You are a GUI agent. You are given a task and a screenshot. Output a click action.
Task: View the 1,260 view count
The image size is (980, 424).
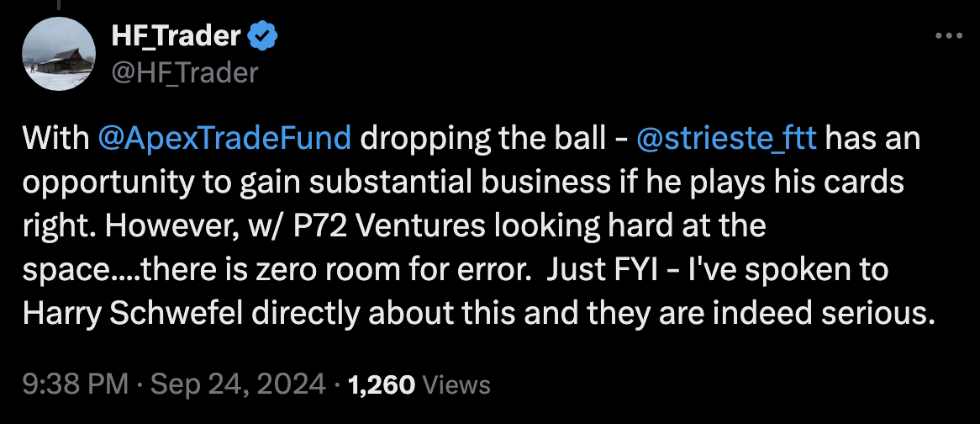point(382,384)
